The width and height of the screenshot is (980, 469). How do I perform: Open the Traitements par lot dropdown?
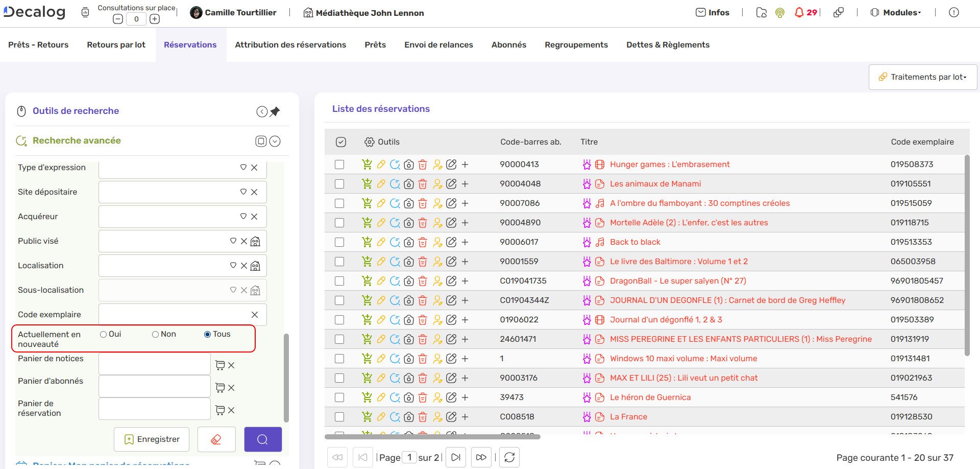(923, 77)
